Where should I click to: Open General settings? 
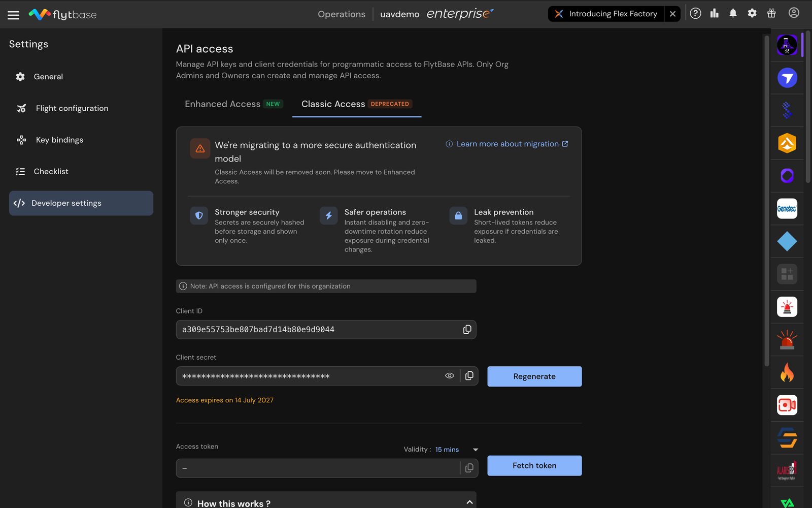(x=81, y=77)
